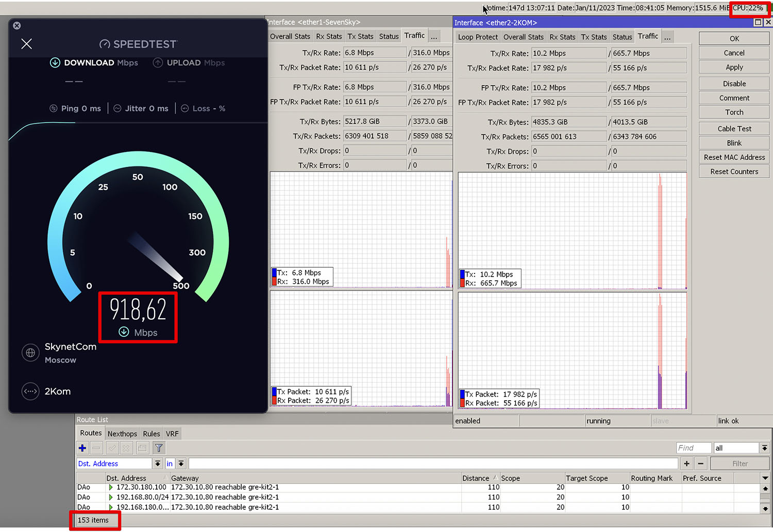The height and width of the screenshot is (532, 773).
Task: Open Tx Stats tab in ether1-SevenSky window
Action: coord(360,36)
